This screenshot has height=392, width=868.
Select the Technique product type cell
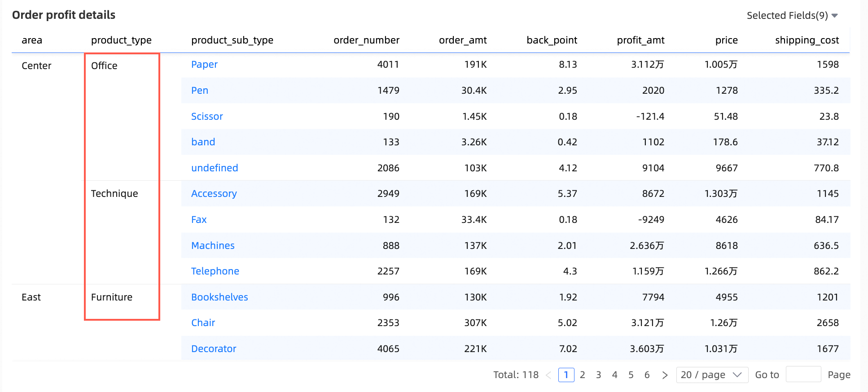coord(114,193)
